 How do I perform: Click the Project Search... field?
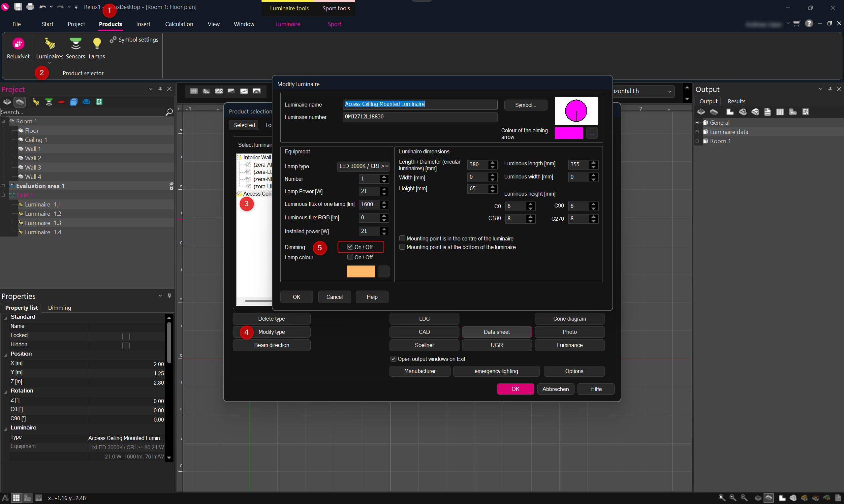[x=82, y=112]
